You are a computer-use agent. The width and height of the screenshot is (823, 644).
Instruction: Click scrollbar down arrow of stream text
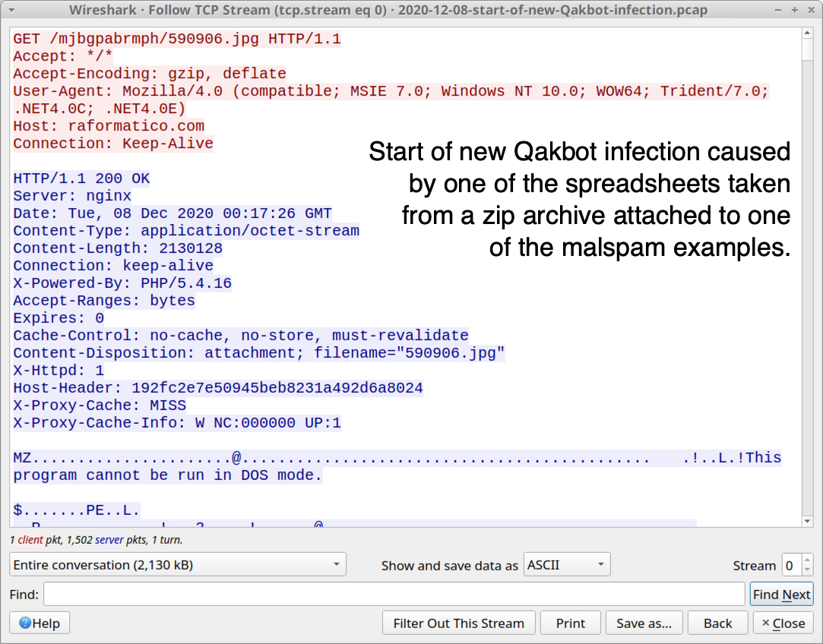(807, 521)
